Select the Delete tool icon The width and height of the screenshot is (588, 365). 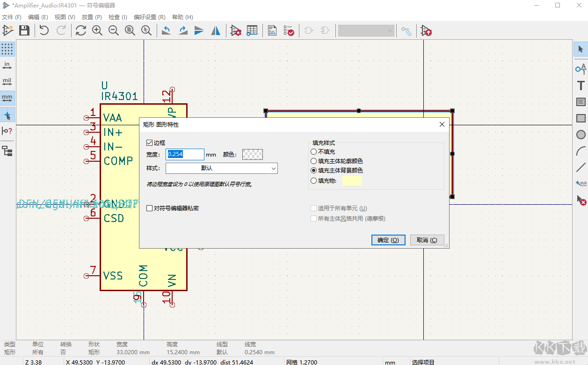tap(581, 200)
